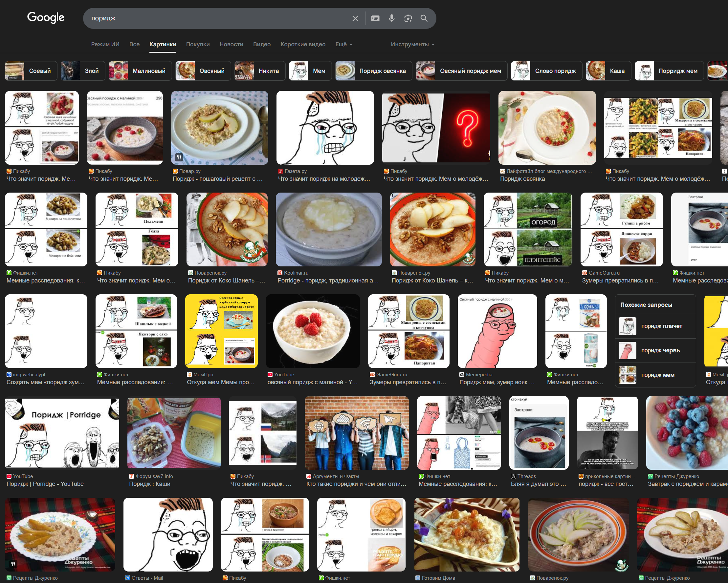Click in the search input field
Viewport: 728px width, 583px height.
pyautogui.click(x=216, y=18)
